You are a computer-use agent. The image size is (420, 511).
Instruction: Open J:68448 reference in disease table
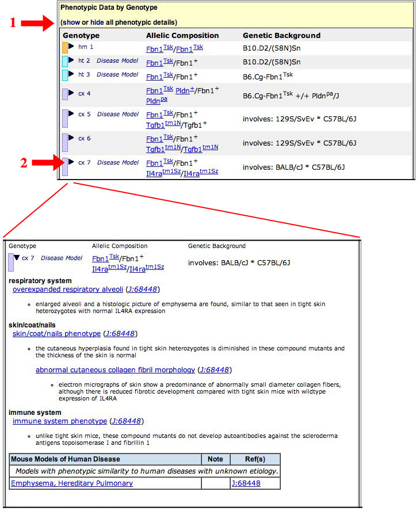(245, 483)
